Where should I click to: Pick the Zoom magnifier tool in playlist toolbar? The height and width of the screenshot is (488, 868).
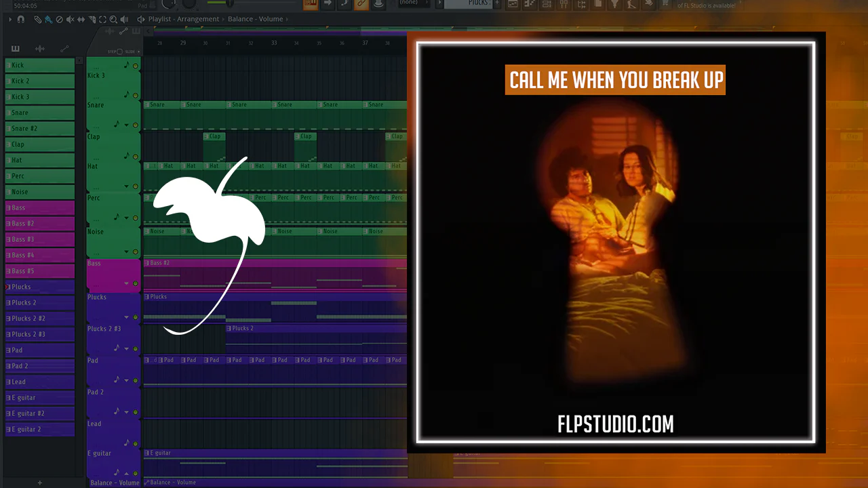[113, 20]
